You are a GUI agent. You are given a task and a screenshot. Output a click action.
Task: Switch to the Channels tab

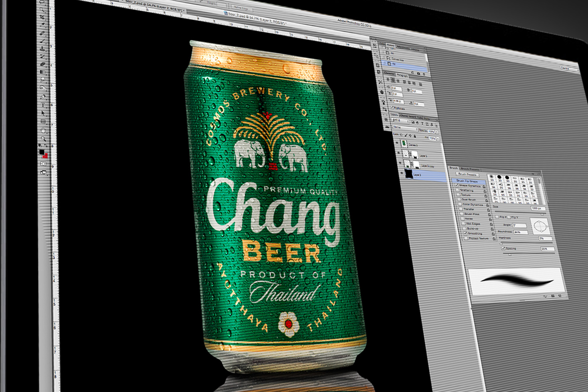tap(404, 116)
